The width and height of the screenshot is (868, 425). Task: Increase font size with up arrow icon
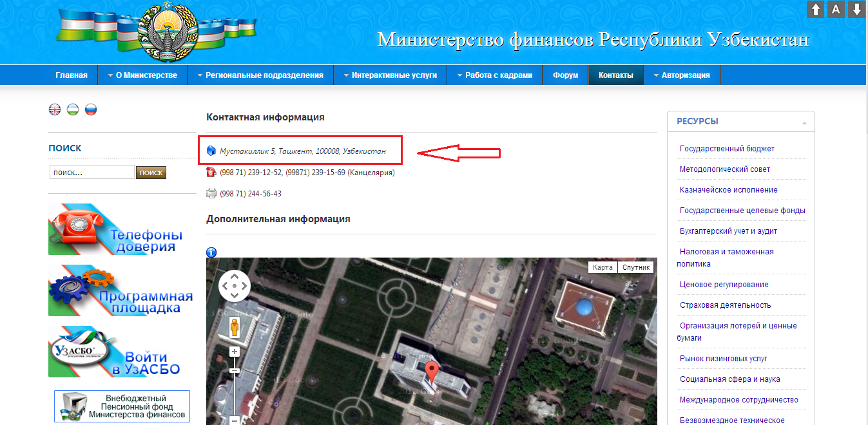[x=816, y=9]
